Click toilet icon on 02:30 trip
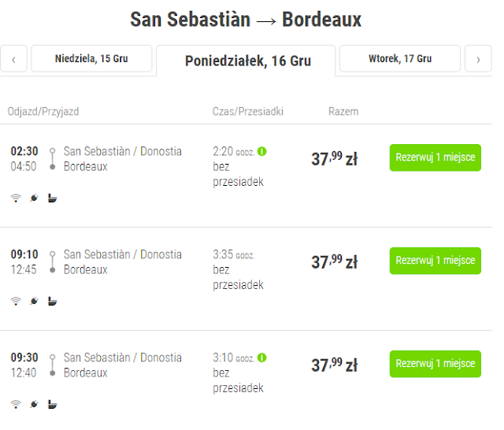The width and height of the screenshot is (504, 430). pyautogui.click(x=52, y=198)
